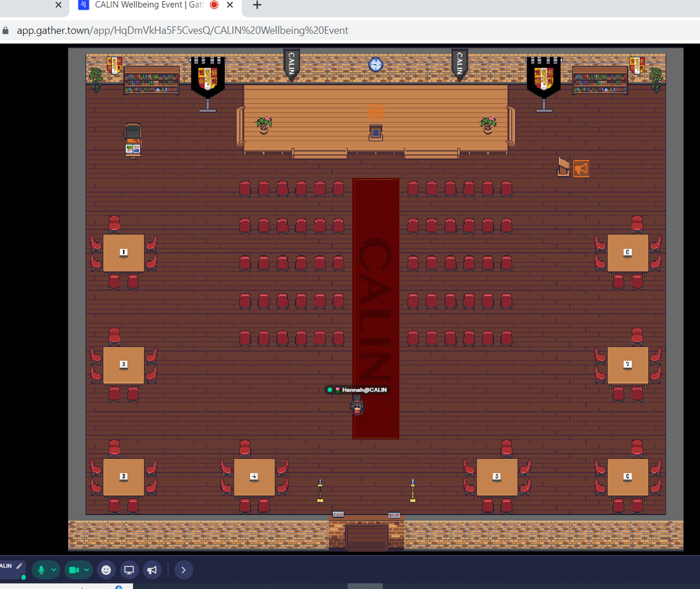Click the right bookshelf on the wall

(x=600, y=80)
